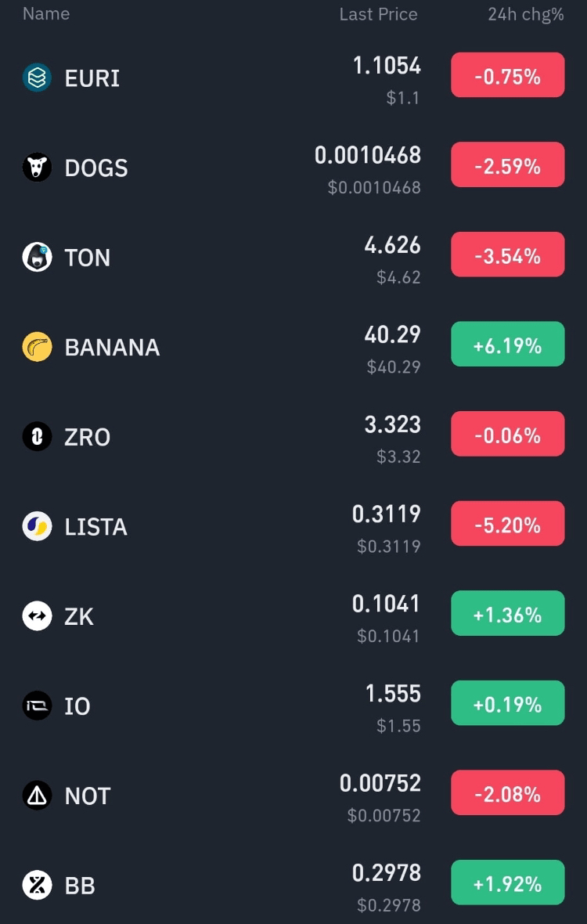Tap the LISTA coin icon
This screenshot has width=587, height=924.
coord(37,526)
